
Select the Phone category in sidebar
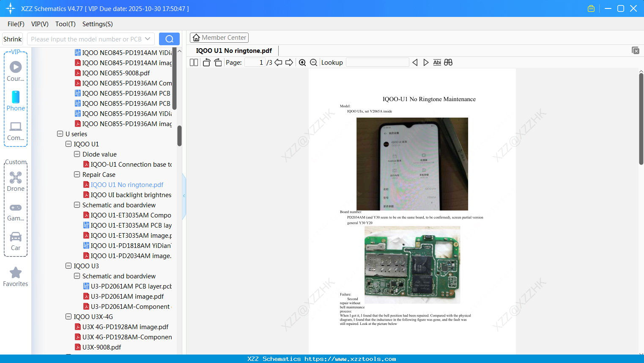click(16, 101)
